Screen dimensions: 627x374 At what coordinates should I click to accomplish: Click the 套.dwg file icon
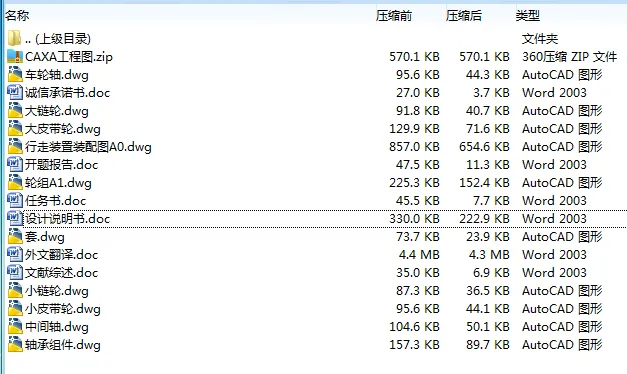click(x=15, y=236)
